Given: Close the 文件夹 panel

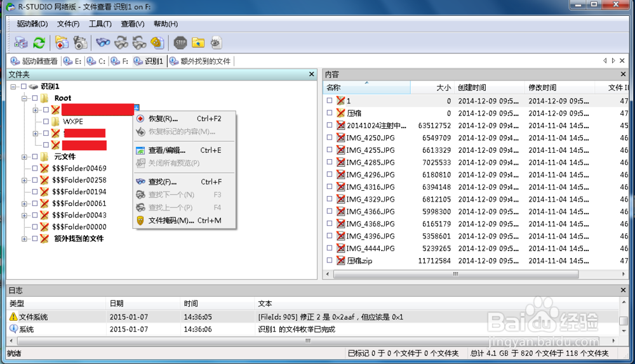Looking at the screenshot, I should (311, 74).
